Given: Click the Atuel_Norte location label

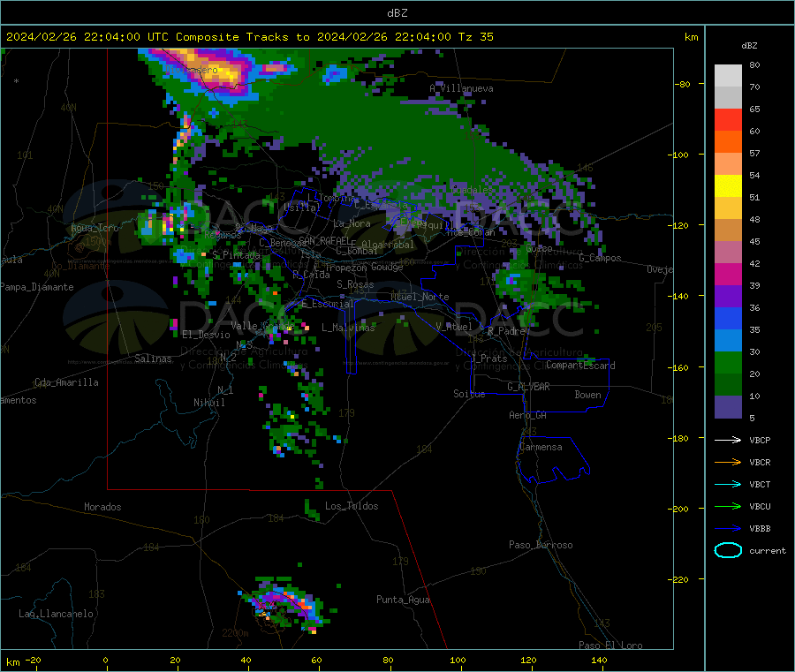Looking at the screenshot, I should coord(420,297).
